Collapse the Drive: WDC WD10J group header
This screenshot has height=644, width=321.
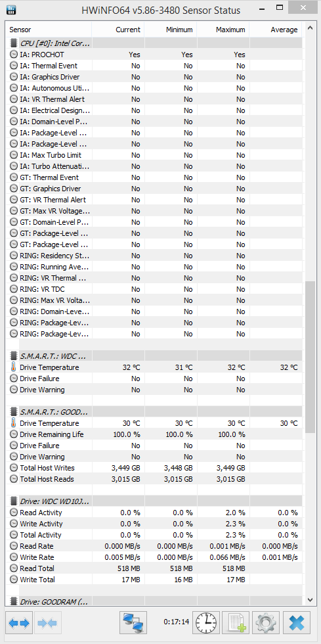coord(50,501)
